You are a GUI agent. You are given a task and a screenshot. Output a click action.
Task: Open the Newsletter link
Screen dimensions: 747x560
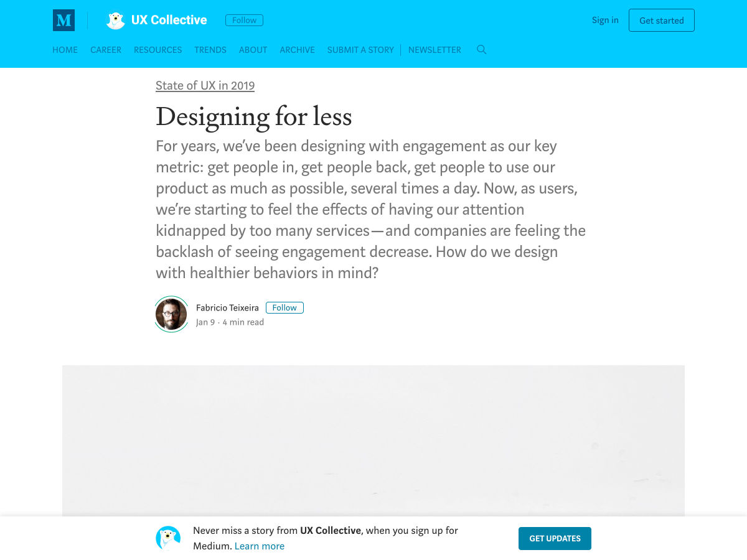pos(435,50)
